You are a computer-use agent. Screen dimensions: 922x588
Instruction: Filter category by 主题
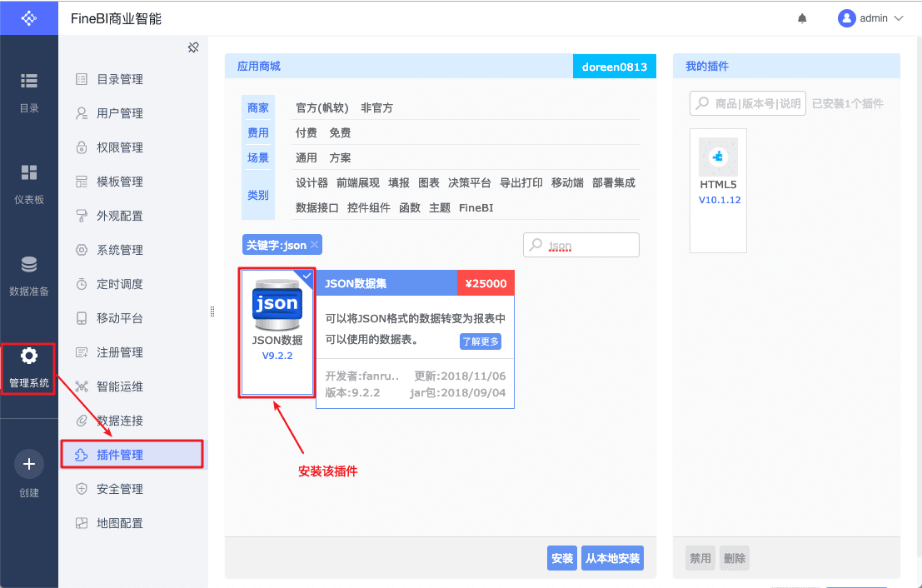[440, 207]
